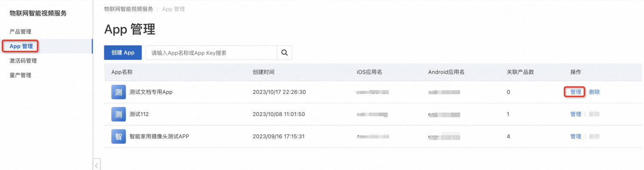Click 管理 for 测试112
Screen dimensions: 644x170
[x=576, y=114]
